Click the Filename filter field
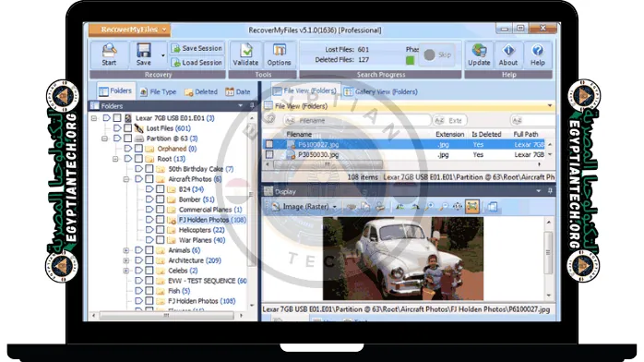This screenshot has height=362, width=644. (x=357, y=120)
